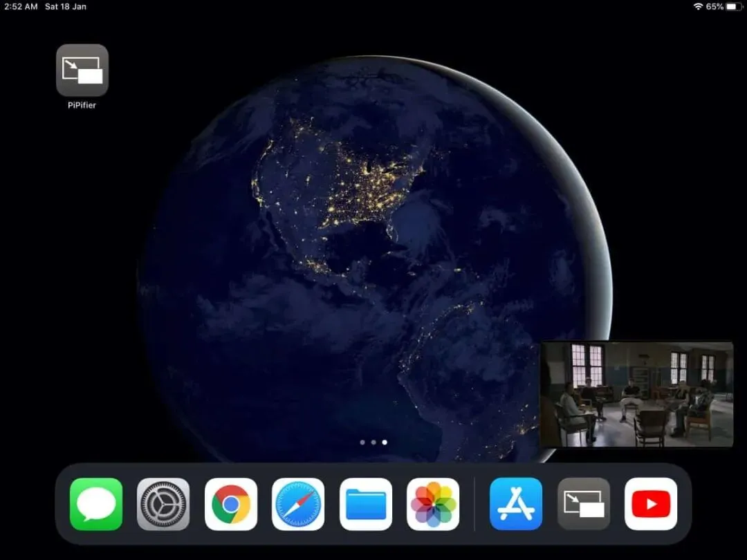Viewport: 747px width, 560px height.
Task: Tap the battery indicator icon
Action: point(734,6)
